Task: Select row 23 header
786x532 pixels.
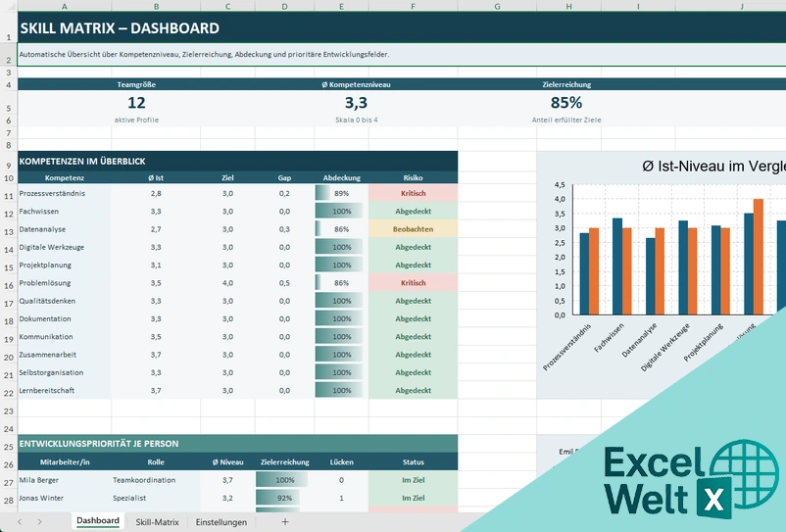Action: tap(9, 411)
